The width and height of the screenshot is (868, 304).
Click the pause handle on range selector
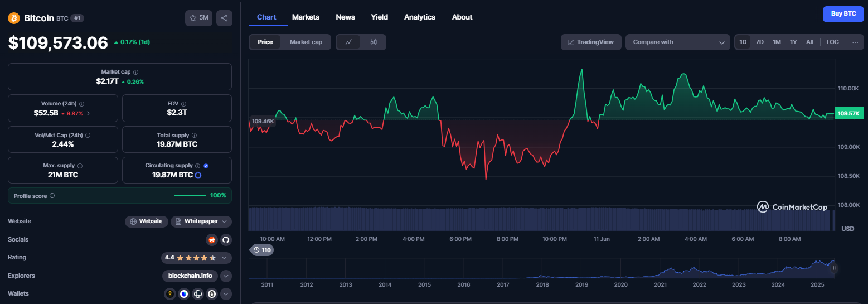pyautogui.click(x=834, y=268)
